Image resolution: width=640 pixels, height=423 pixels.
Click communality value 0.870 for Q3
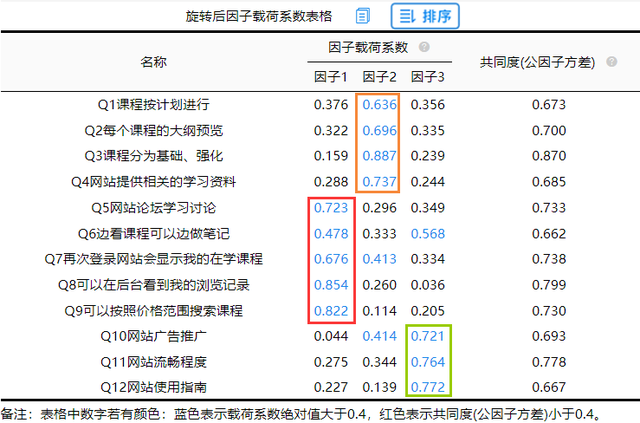(x=549, y=156)
